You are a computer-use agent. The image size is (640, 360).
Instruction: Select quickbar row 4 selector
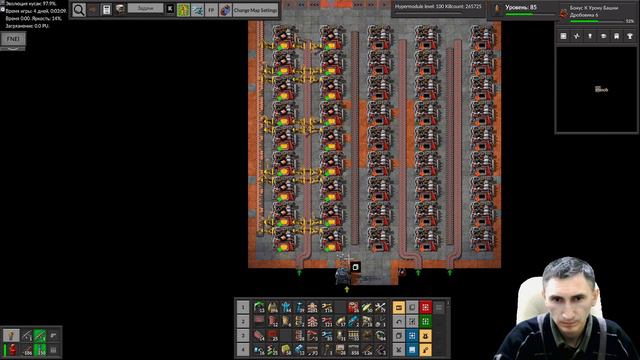pyautogui.click(x=243, y=350)
